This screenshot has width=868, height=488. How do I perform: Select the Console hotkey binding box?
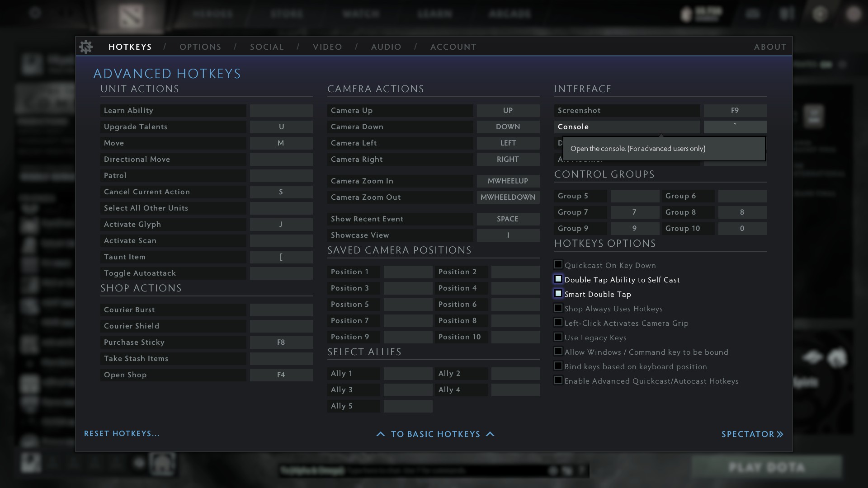[735, 127]
